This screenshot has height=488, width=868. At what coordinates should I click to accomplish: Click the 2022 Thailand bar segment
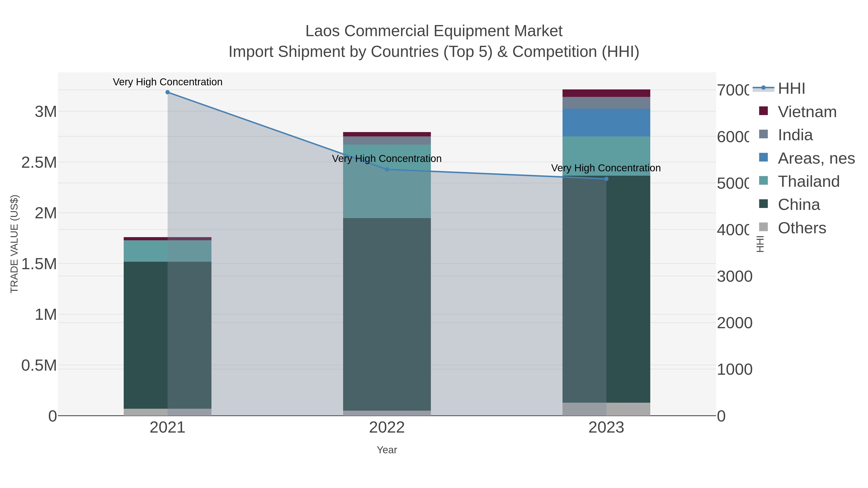pos(387,181)
